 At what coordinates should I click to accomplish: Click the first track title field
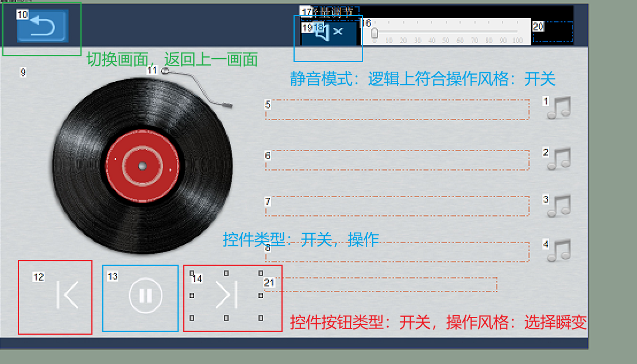pos(396,110)
